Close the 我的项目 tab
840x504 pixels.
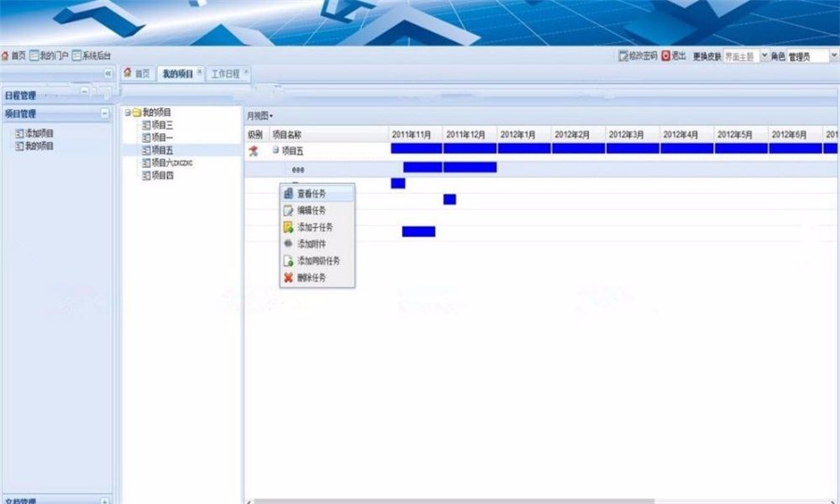coord(200,71)
